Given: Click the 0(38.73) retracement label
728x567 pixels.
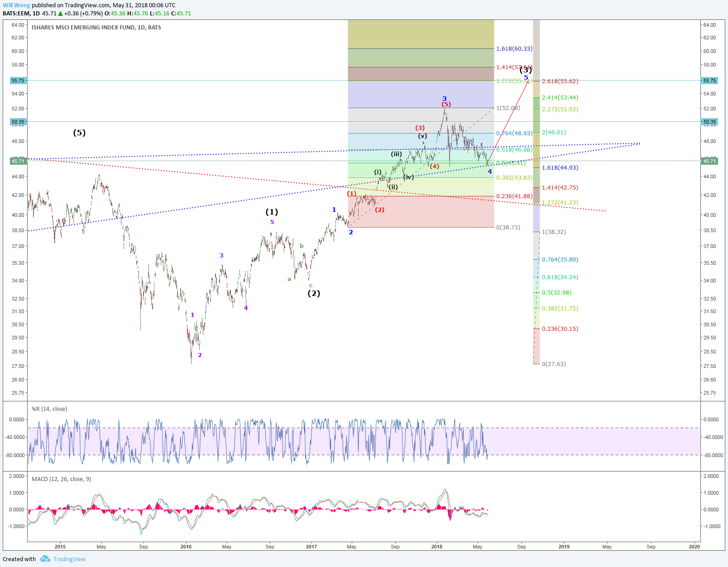Looking at the screenshot, I should point(508,228).
